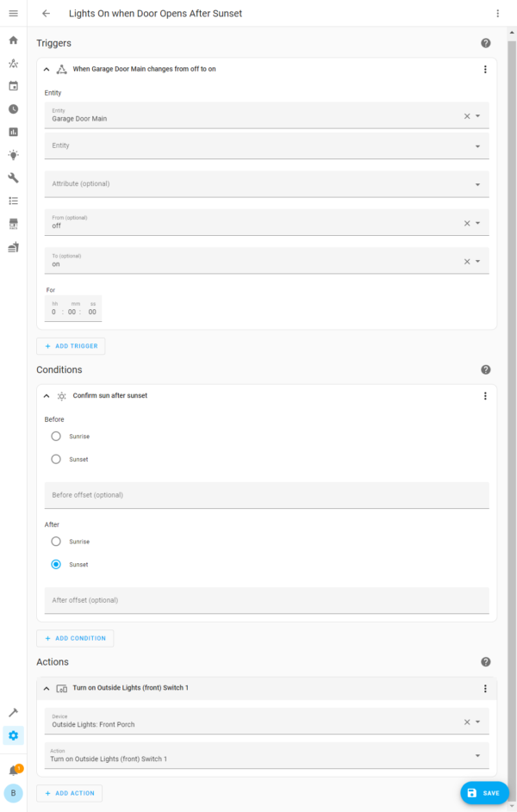Click the back arrow beside the automation title

coord(45,13)
